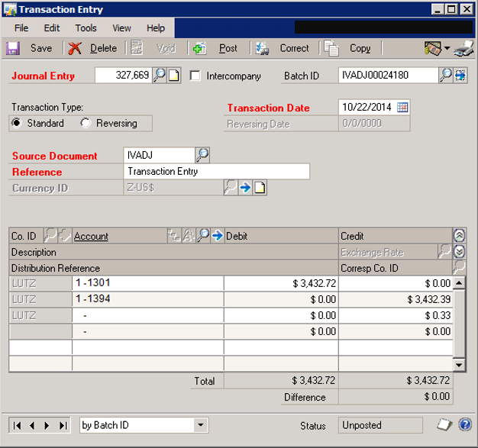The image size is (478, 448).
Task: Open the File menu
Action: [21, 28]
